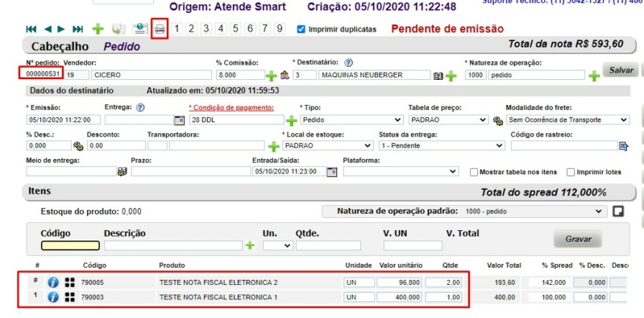Viewport: 644px width, 318px height.
Task: Click the % Comissão field with 8,000
Action: (x=241, y=75)
